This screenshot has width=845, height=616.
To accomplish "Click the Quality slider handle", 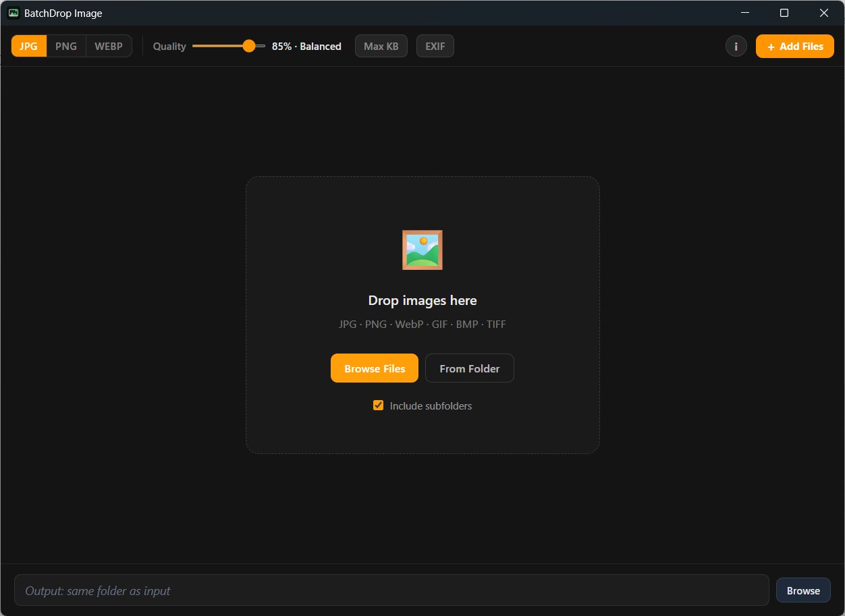I will tap(249, 46).
